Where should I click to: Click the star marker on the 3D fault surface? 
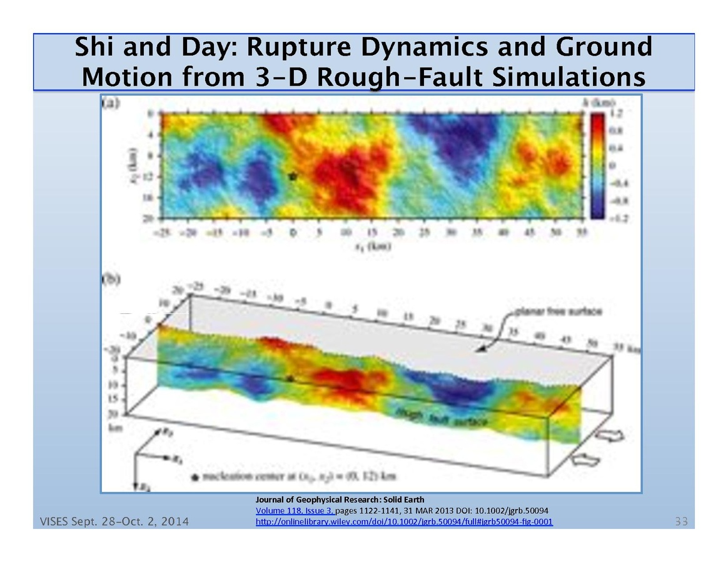pos(290,378)
